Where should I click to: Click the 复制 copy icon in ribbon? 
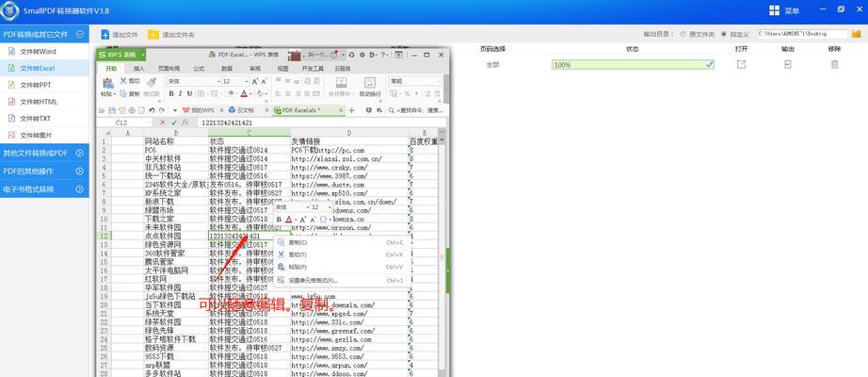point(123,93)
